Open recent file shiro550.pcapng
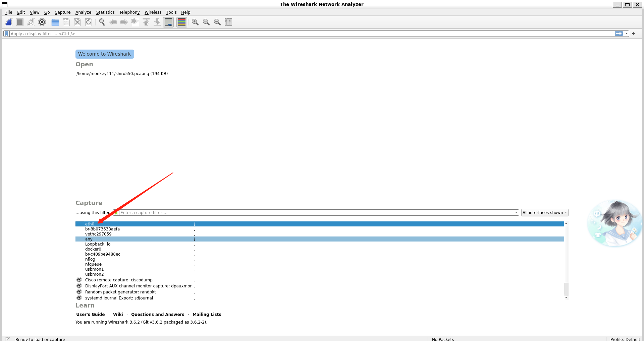 pyautogui.click(x=122, y=74)
